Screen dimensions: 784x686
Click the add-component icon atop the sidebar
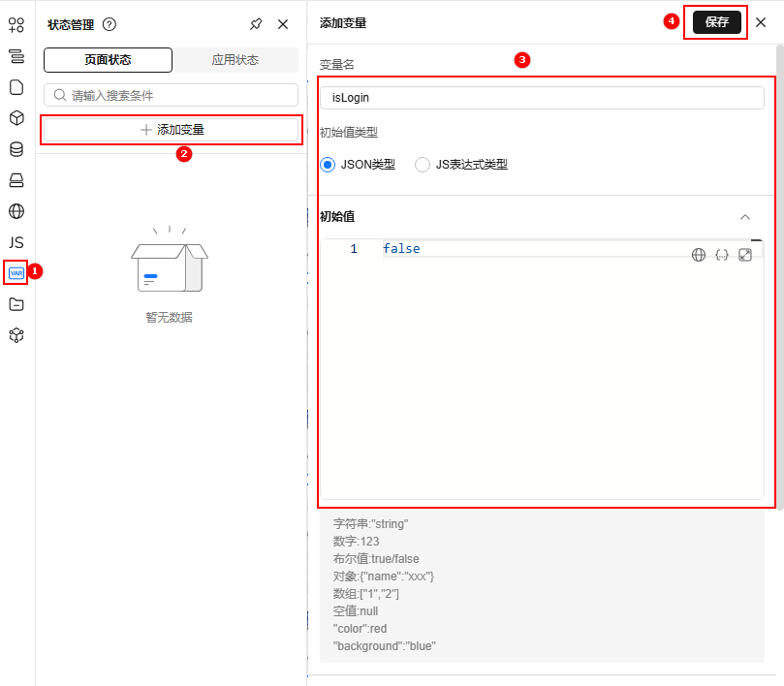click(x=16, y=25)
